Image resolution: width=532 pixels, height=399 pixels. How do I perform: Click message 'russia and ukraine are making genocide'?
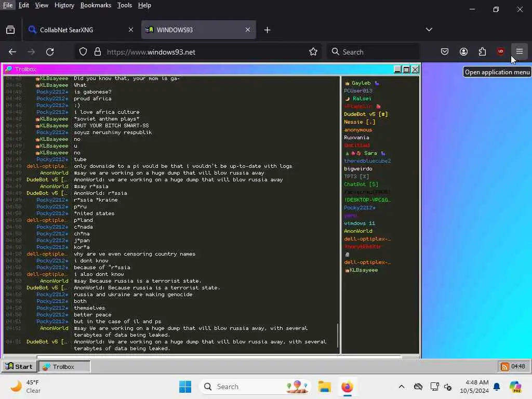point(133,295)
